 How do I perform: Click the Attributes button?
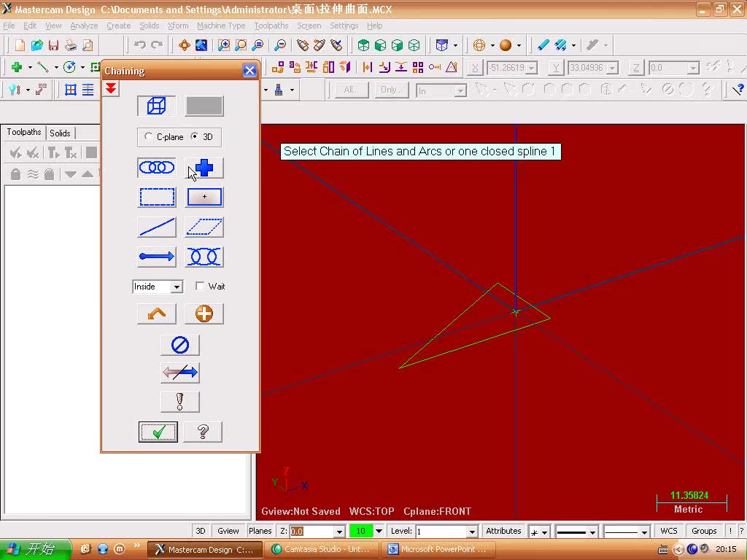point(503,531)
